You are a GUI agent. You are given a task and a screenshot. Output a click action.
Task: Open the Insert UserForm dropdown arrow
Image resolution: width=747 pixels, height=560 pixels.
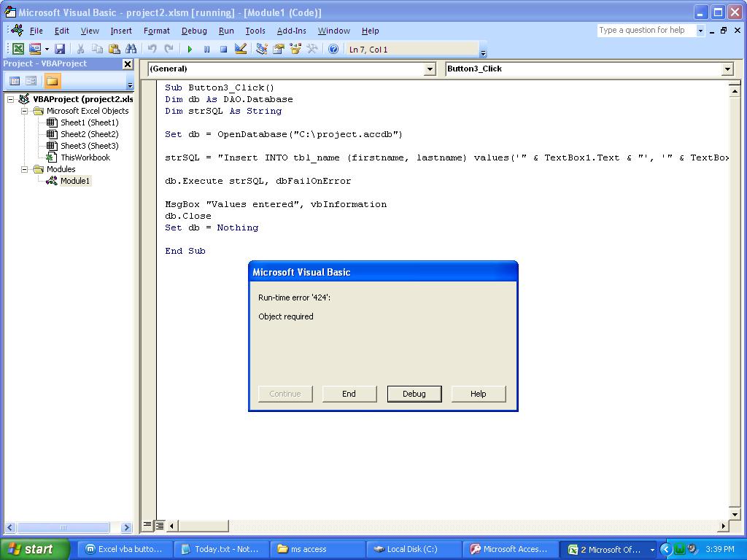point(47,49)
